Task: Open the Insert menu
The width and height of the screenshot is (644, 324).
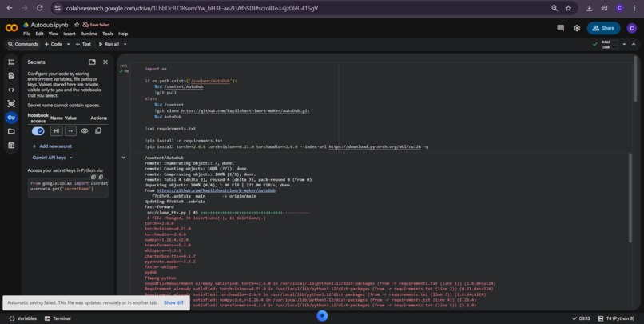Action: tap(70, 34)
